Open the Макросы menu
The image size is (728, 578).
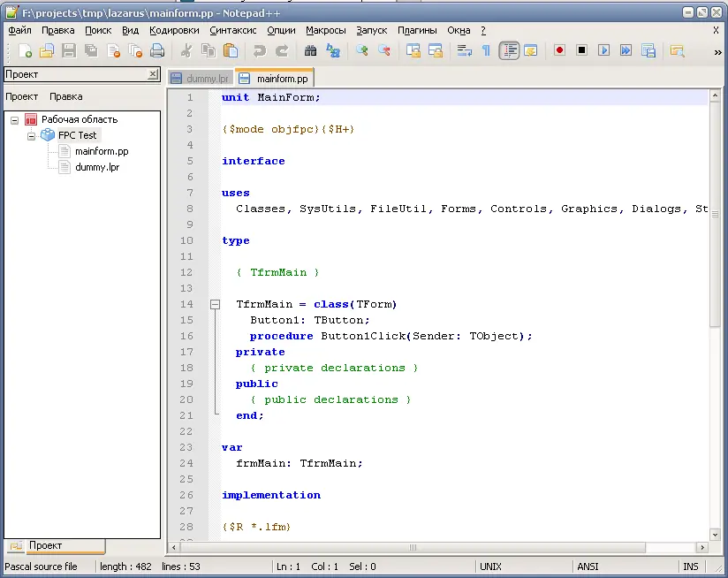325,30
